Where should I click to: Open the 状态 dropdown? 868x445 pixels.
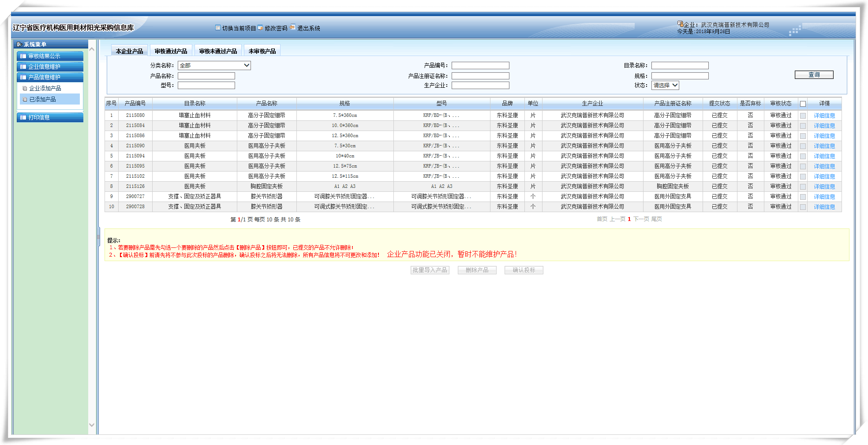click(675, 85)
